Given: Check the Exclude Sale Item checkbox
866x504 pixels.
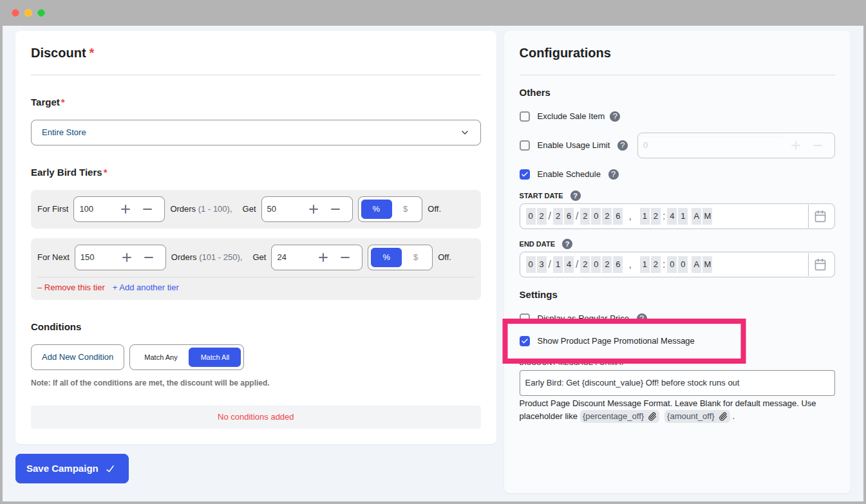Looking at the screenshot, I should 525,117.
